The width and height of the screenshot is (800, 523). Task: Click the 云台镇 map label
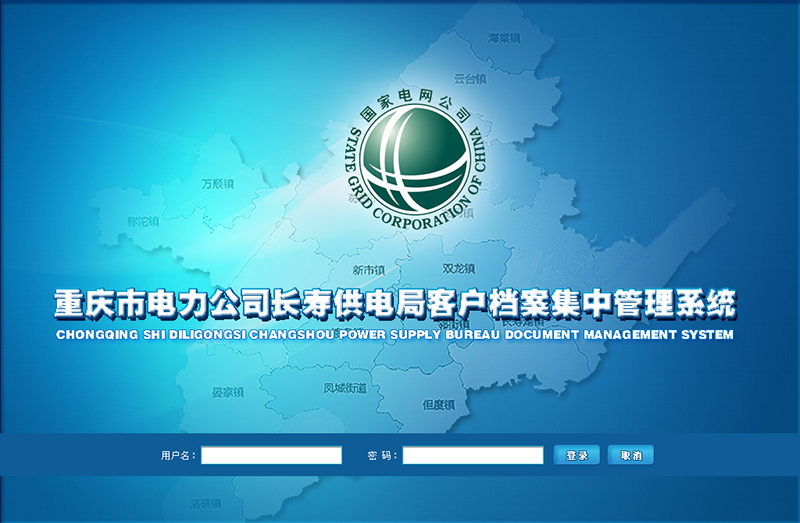[470, 79]
